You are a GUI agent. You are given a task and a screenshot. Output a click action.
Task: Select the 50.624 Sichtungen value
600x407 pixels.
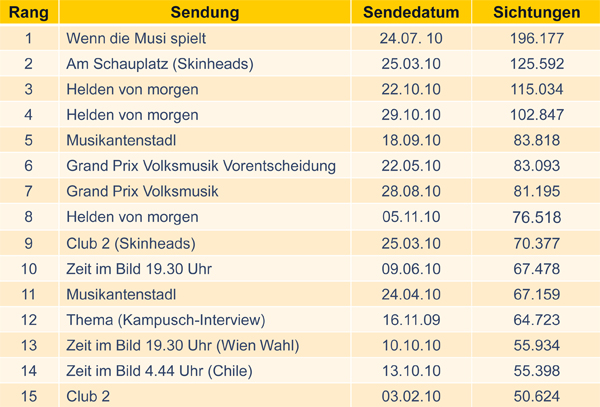pyautogui.click(x=537, y=396)
